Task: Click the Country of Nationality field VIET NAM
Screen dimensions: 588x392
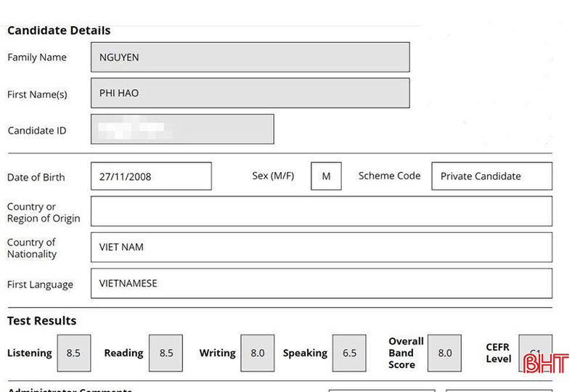Action: tap(321, 247)
